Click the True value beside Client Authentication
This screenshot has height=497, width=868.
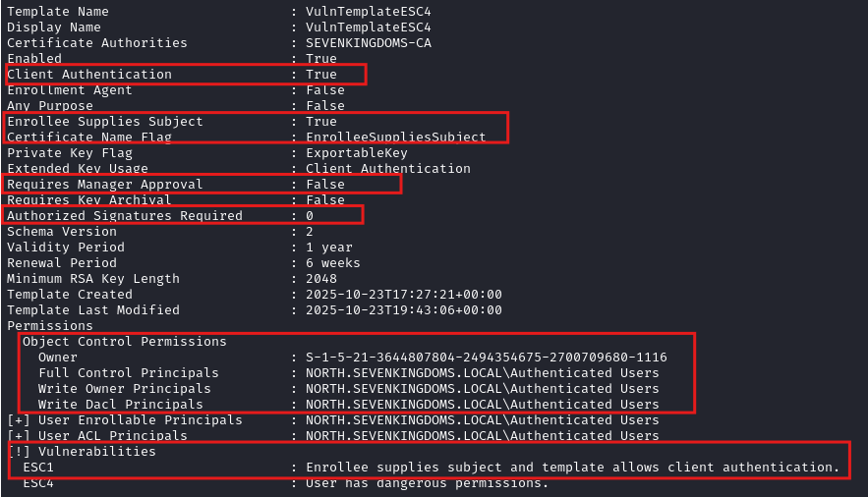pos(320,74)
